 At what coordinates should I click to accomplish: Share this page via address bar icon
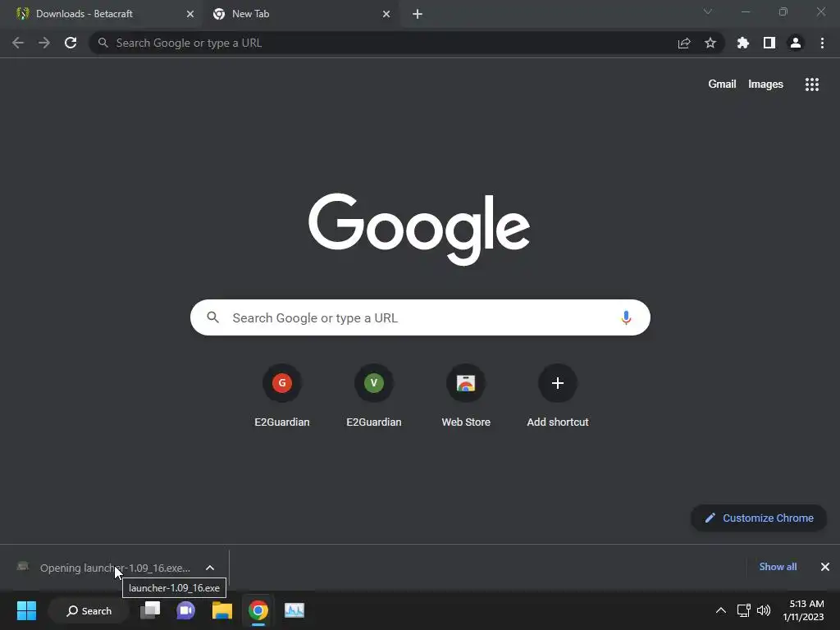click(x=684, y=43)
